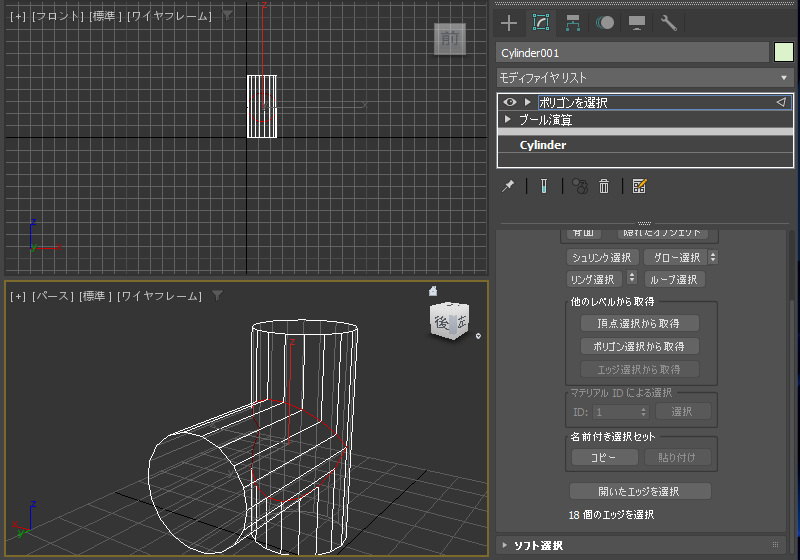Open [ワイヤフレーム] menu in front viewport
This screenshot has height=560, width=800.
click(169, 16)
